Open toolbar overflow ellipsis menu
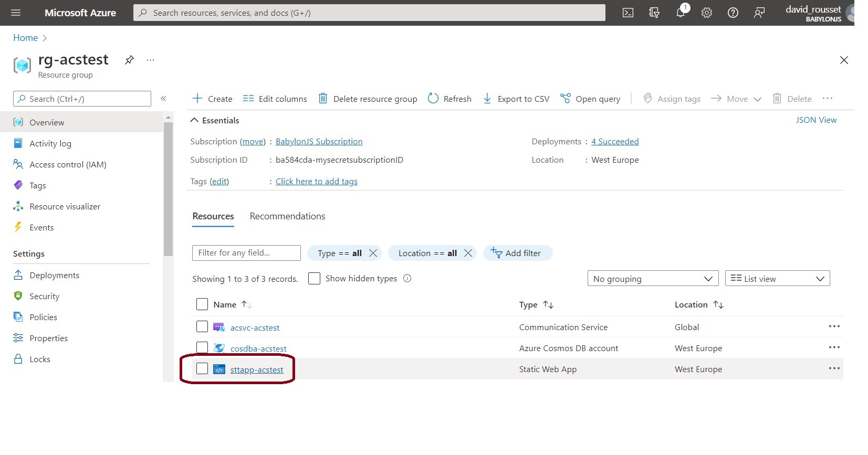 [x=828, y=98]
